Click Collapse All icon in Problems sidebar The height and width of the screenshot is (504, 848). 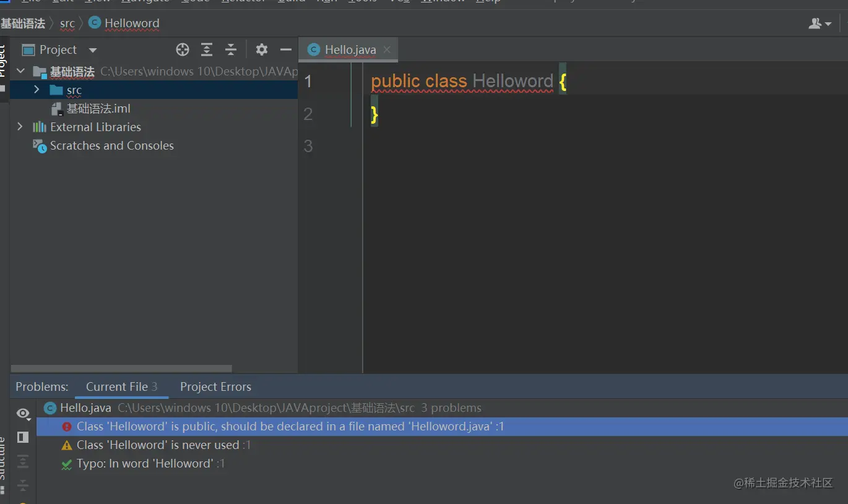(x=23, y=485)
